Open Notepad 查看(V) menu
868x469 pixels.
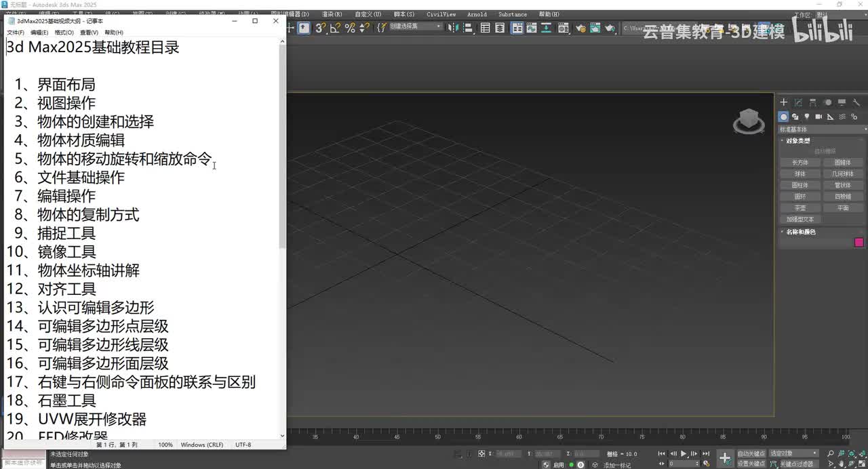click(90, 33)
